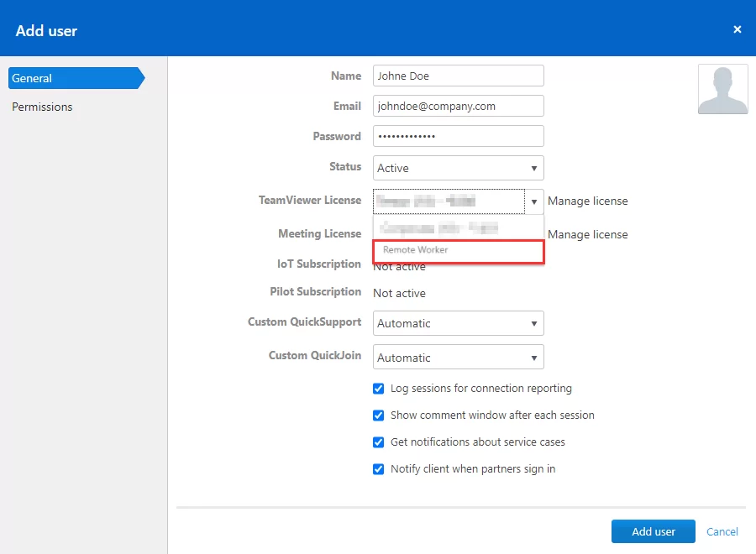
Task: Click the user profile picture placeholder
Action: click(x=722, y=88)
